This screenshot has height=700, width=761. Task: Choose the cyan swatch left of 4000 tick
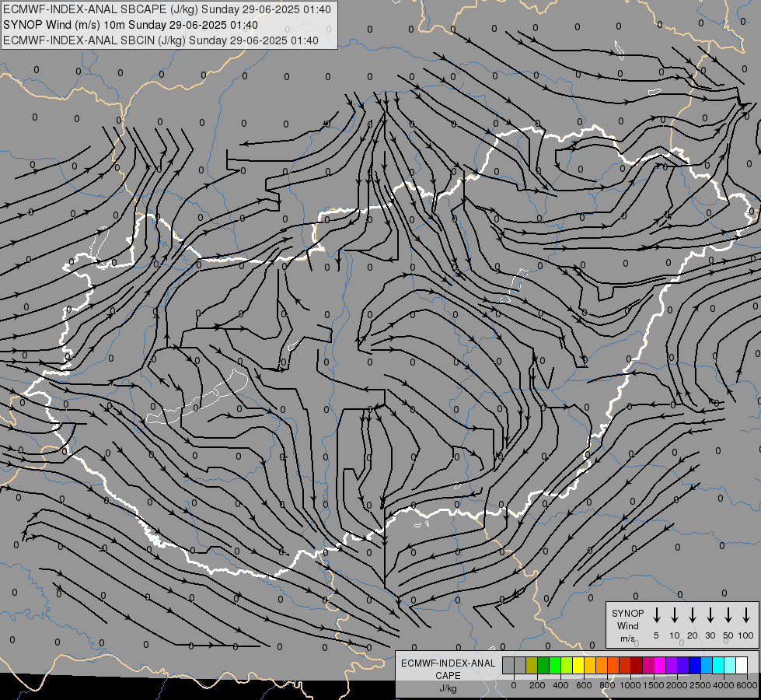tap(719, 665)
